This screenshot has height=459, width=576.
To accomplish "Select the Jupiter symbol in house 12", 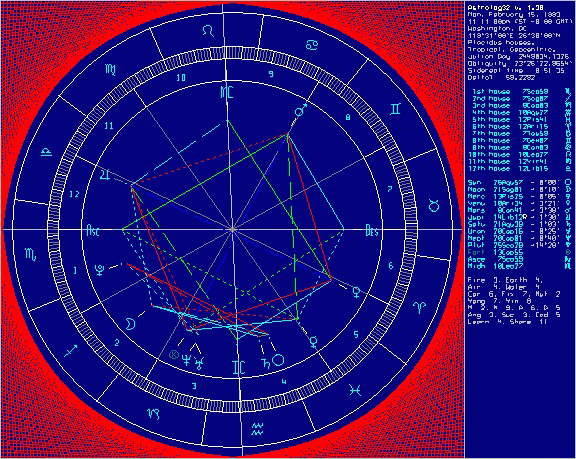I will click(x=105, y=175).
